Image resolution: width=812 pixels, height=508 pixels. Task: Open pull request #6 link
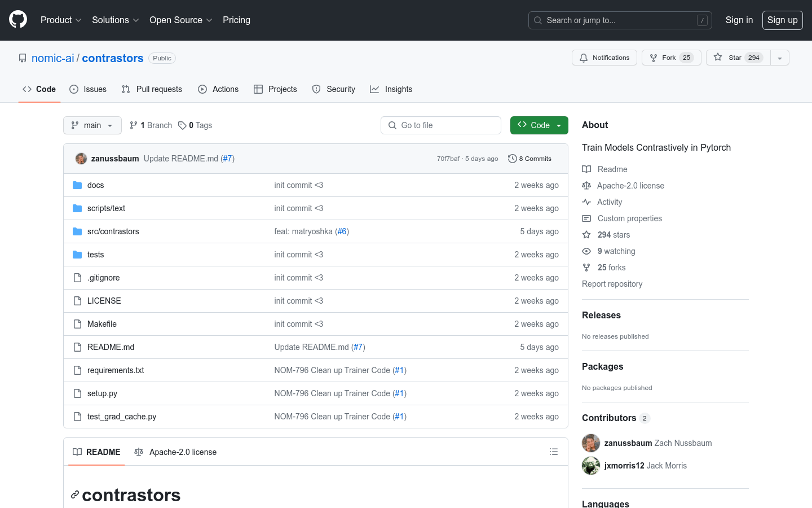342,231
